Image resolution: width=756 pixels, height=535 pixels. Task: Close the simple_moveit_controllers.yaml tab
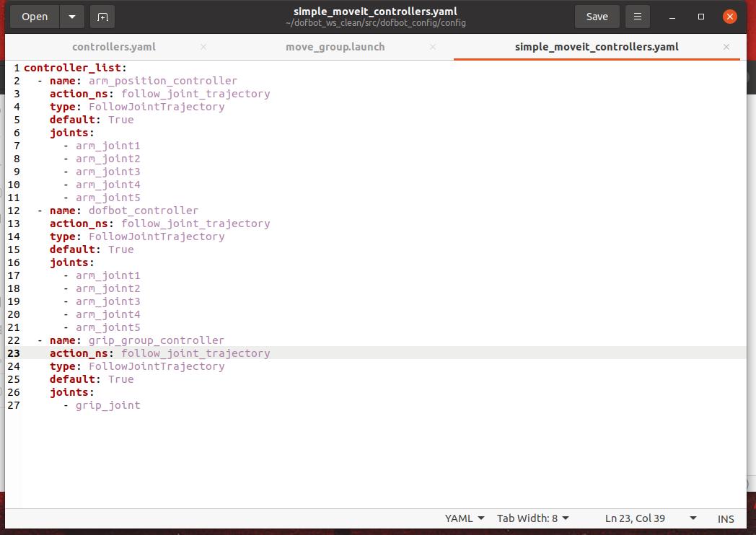coord(726,47)
